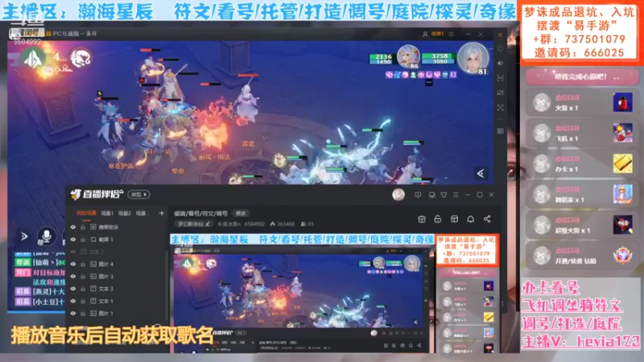The image size is (644, 362).
Task: Open notifications bell in 直播伴侣
Action: click(471, 219)
